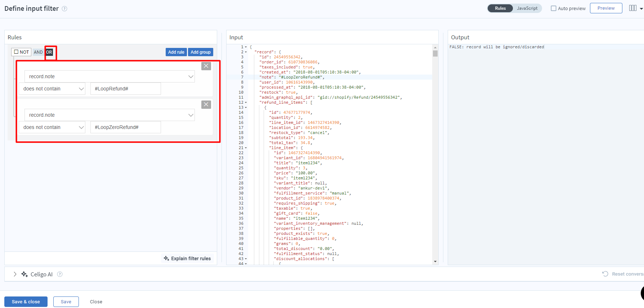Screen dimensions: 644x308
Task: Click the help icon beside Celigo AI
Action: tap(60, 274)
